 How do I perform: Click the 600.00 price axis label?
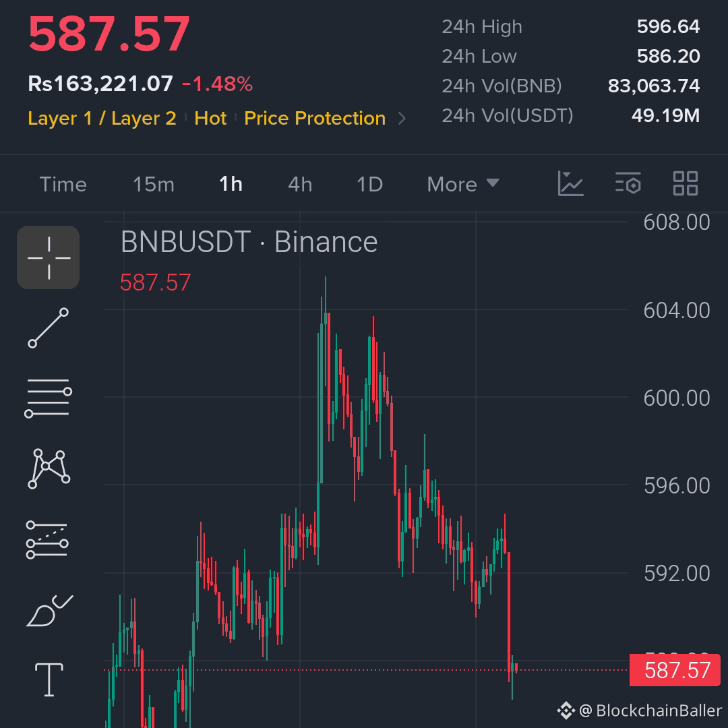677,398
